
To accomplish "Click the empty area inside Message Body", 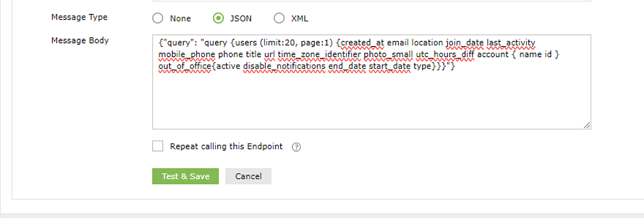I will point(372,101).
